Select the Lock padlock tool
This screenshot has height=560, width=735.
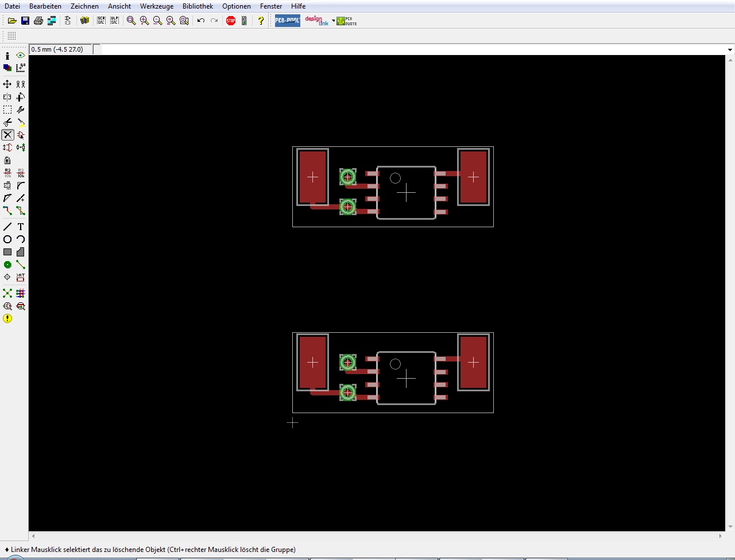coord(7,160)
